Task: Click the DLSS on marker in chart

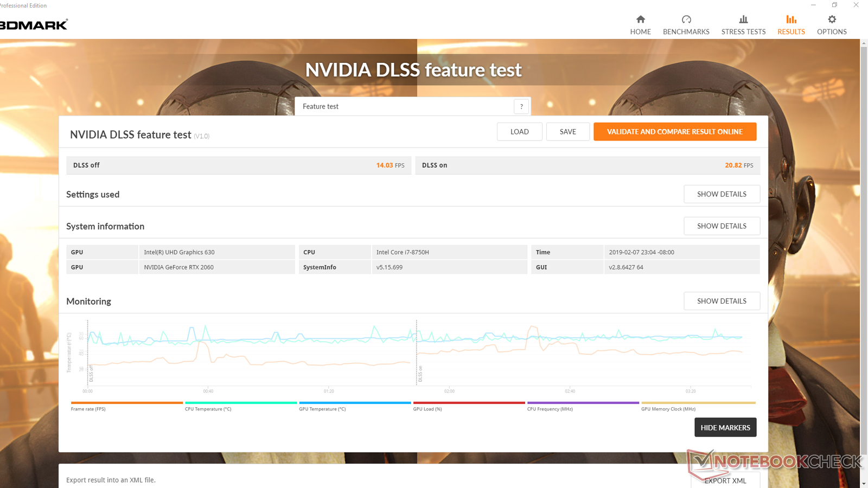Action: [420, 374]
